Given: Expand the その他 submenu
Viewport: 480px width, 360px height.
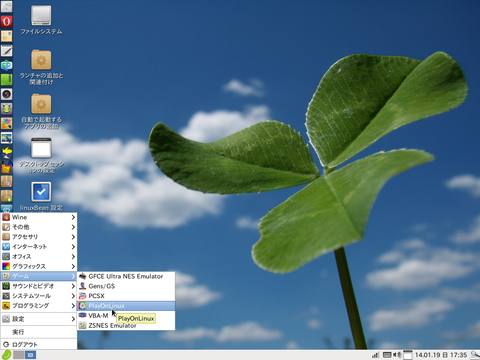Looking at the screenshot, I should (x=39, y=227).
